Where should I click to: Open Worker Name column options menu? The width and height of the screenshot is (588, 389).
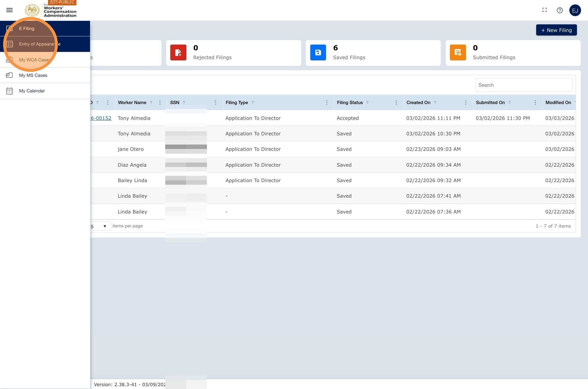tap(160, 102)
